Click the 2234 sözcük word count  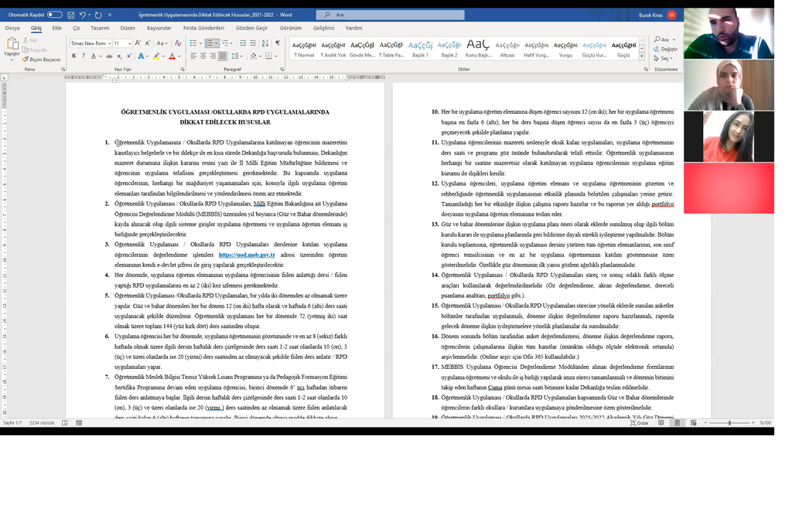pos(42,423)
